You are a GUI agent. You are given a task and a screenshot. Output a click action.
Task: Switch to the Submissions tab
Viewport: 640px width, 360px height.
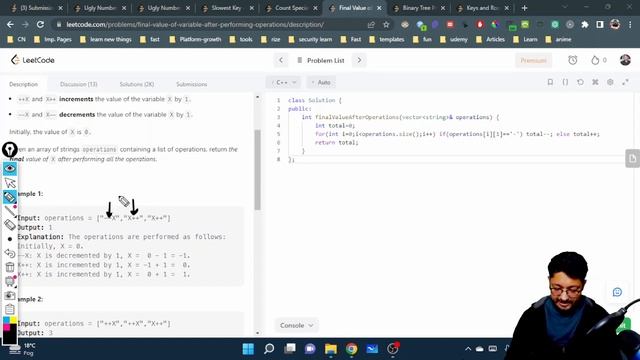pyautogui.click(x=191, y=84)
